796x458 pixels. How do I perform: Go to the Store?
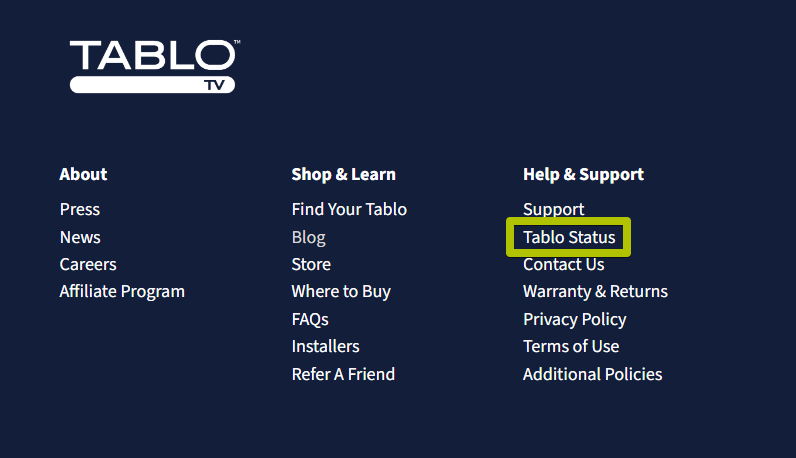pyautogui.click(x=311, y=264)
